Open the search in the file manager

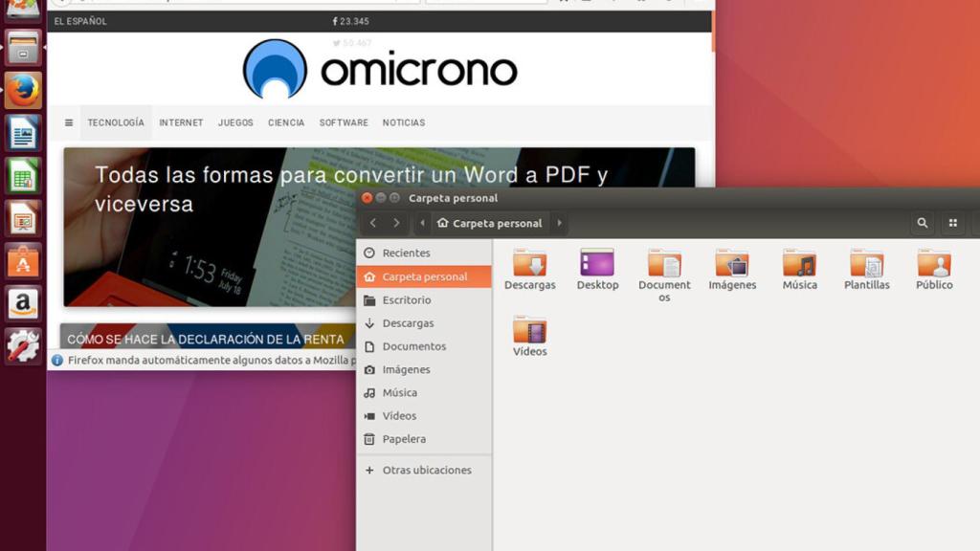point(922,223)
